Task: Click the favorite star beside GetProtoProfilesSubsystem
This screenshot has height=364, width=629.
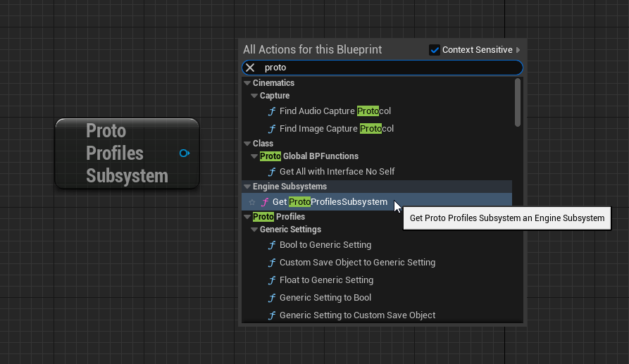Action: [251, 202]
